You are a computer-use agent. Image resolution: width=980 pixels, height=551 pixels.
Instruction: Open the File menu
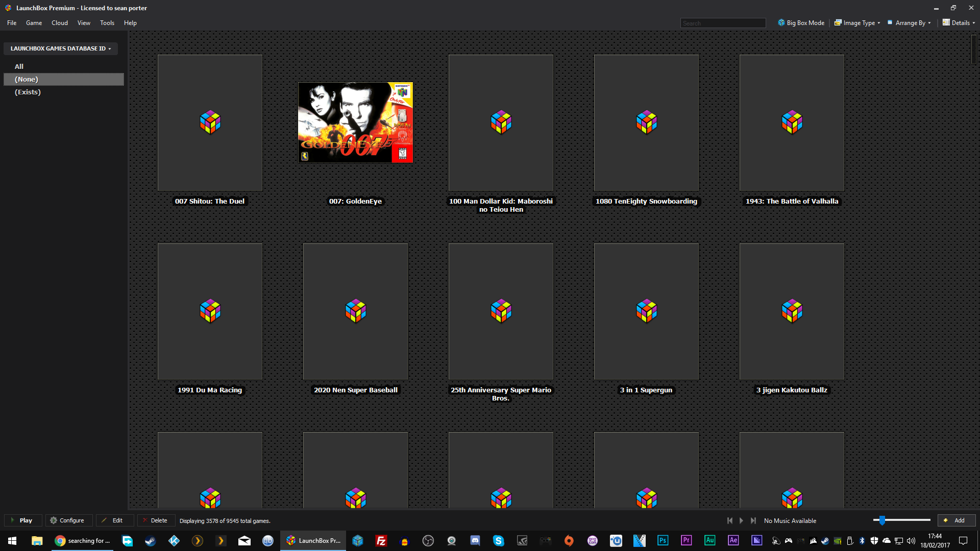12,23
